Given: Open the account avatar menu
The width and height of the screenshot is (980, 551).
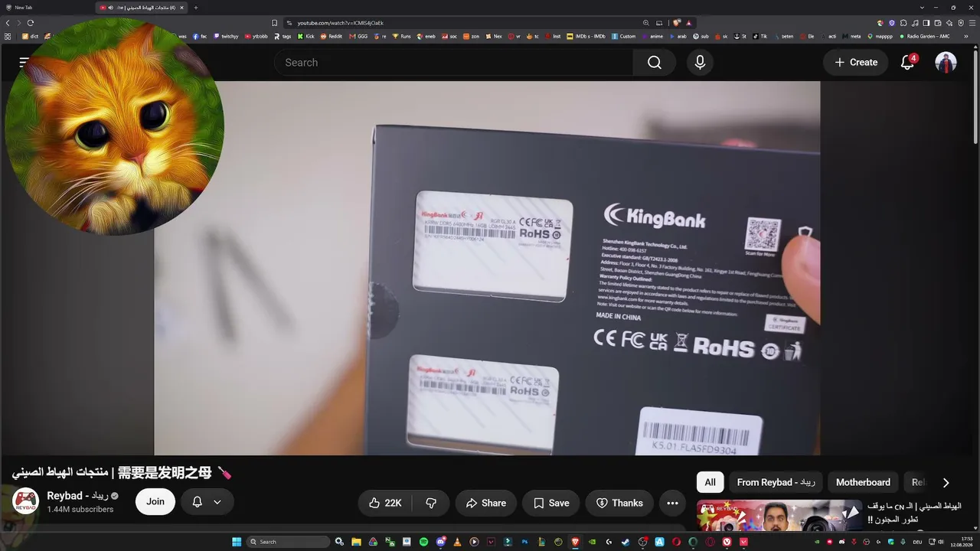Looking at the screenshot, I should tap(946, 63).
